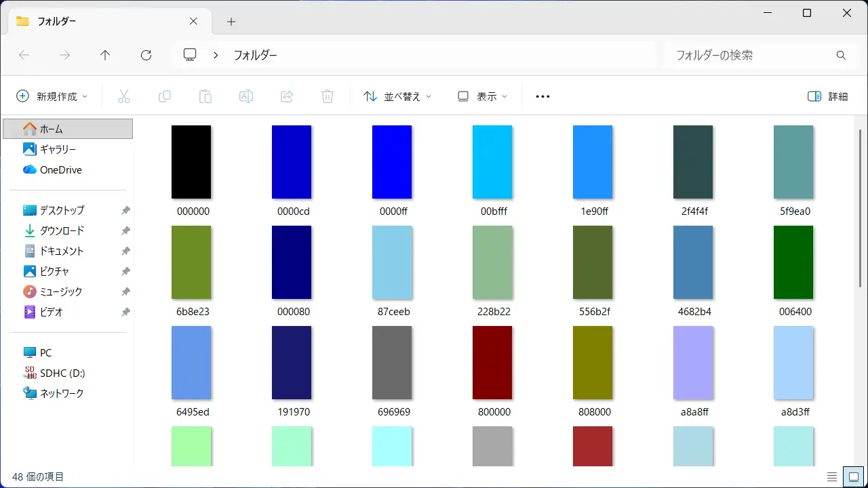Screen dimensions: 868x488
Task: Click the PC monitor icon in address bar
Action: tap(190, 55)
